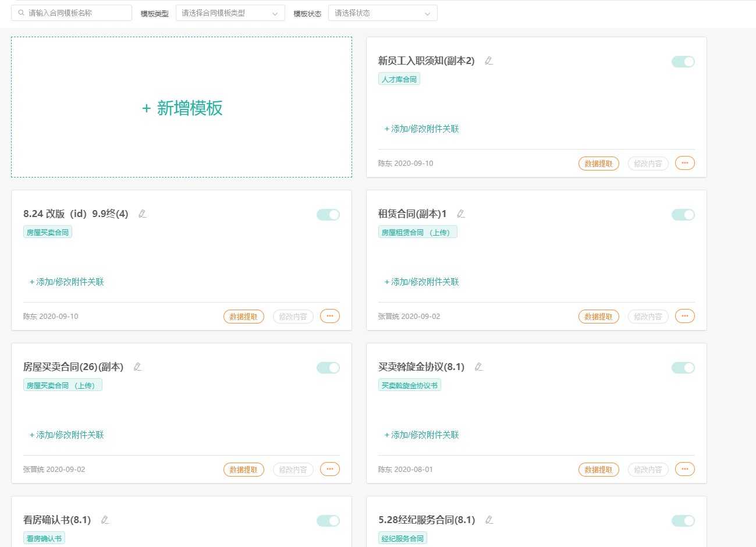Viewport: 756px width, 547px height.
Task: Toggle the 8.24 改版 template switch
Action: tap(328, 215)
